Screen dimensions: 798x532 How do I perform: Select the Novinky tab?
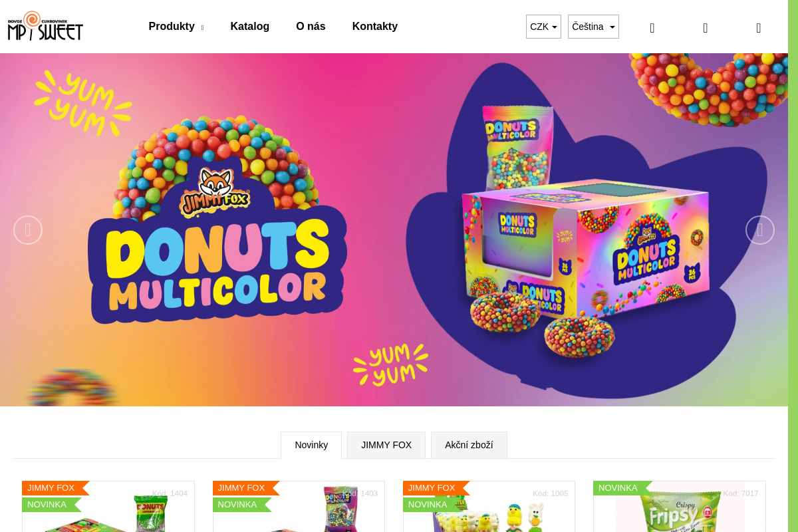click(311, 445)
